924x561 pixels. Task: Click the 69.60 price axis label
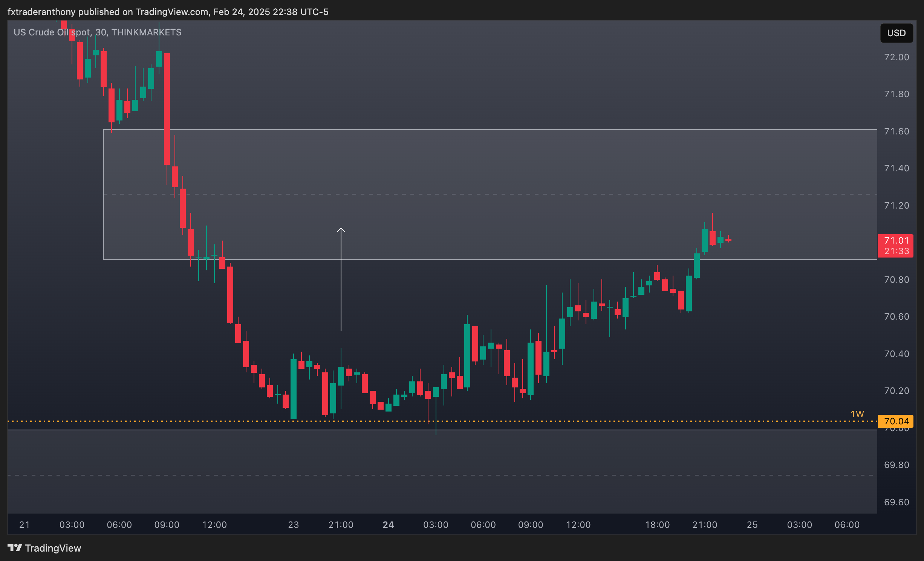coord(896,502)
